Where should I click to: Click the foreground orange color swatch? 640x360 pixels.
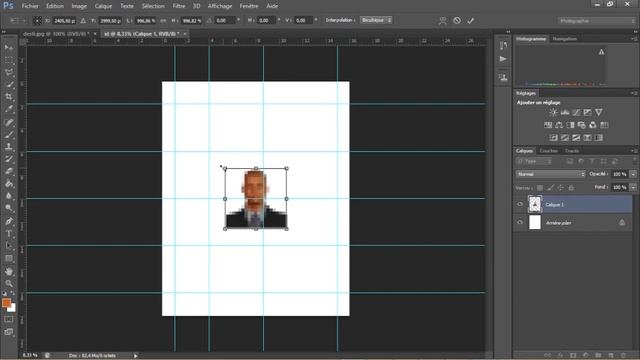point(6,303)
